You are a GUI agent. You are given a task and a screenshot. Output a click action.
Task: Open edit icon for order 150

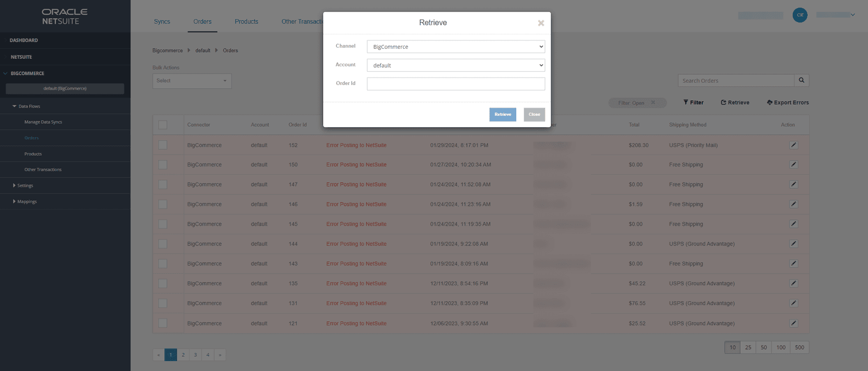pos(793,165)
